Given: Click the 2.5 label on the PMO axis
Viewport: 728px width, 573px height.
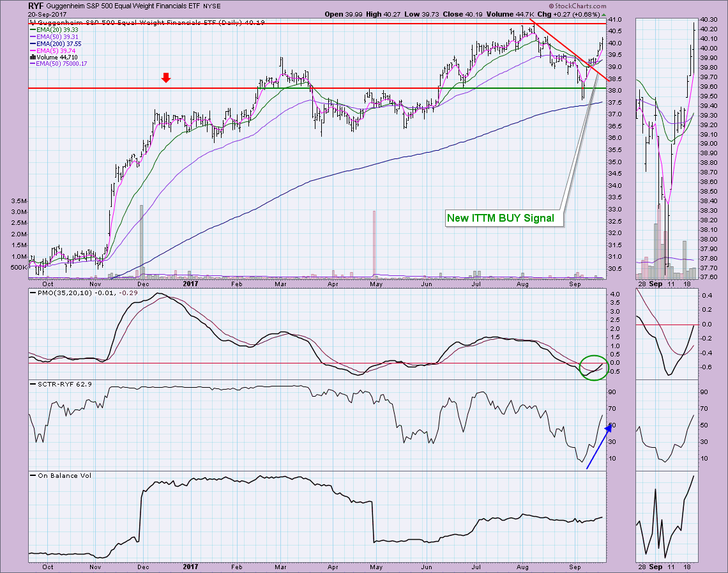Looking at the screenshot, I should pos(615,320).
